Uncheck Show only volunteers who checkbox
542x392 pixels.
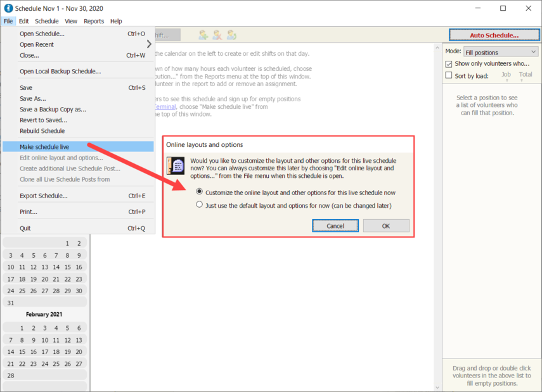(x=449, y=64)
